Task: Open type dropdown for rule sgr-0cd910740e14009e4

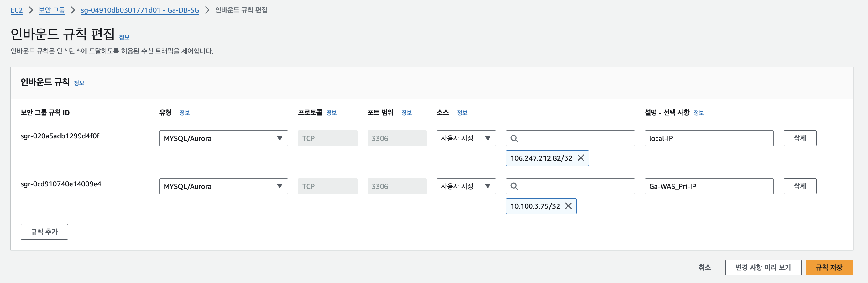Action: pos(223,186)
